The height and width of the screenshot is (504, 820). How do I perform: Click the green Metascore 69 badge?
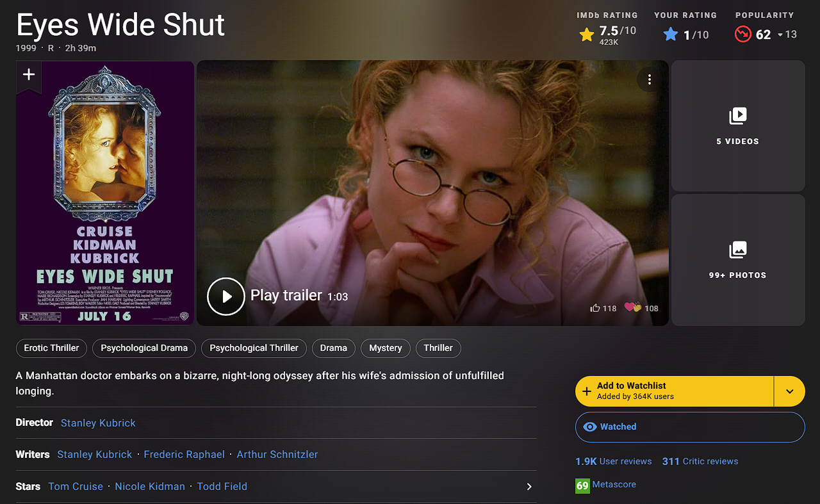582,485
